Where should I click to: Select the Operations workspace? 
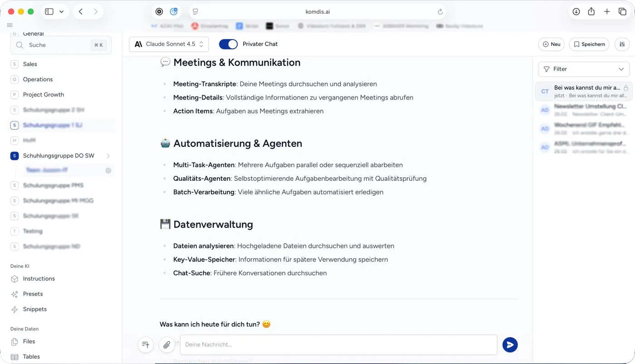(38, 79)
